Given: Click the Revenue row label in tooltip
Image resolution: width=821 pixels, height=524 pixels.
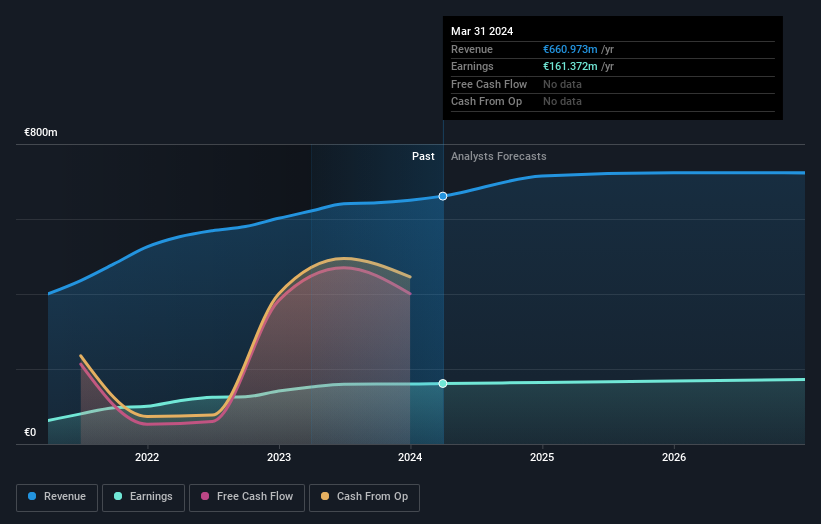Looking at the screenshot, I should [472, 49].
